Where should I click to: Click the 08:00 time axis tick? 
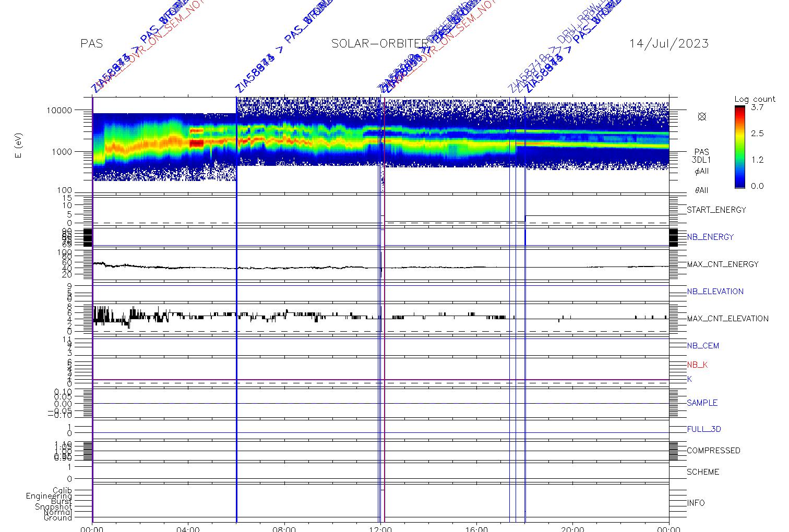(x=285, y=528)
